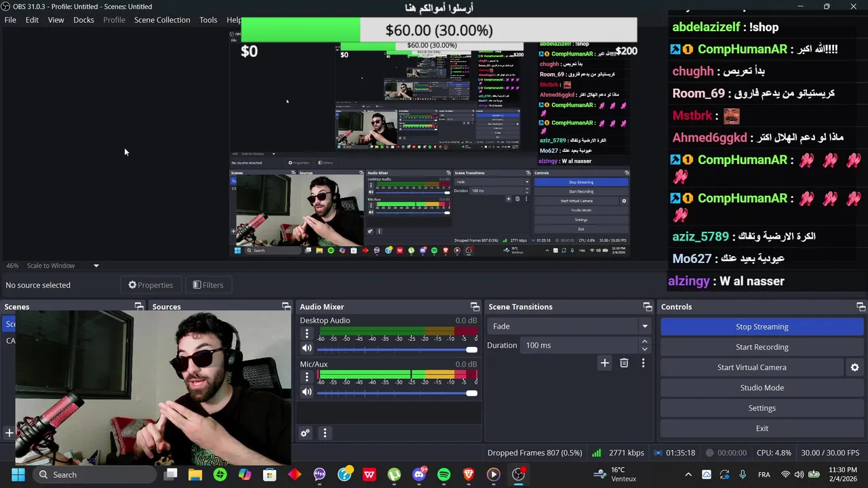Click the transition Duration value field
Viewport: 868px width, 488px height.
pos(580,345)
